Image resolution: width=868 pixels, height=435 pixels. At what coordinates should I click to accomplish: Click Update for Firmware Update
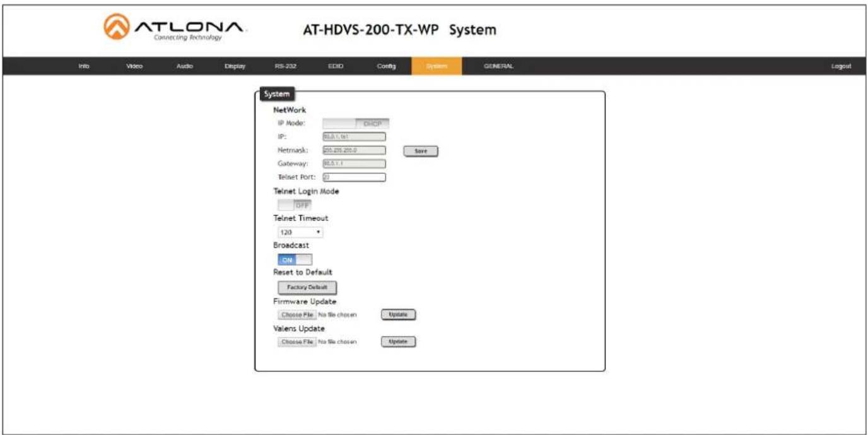pyautogui.click(x=398, y=314)
